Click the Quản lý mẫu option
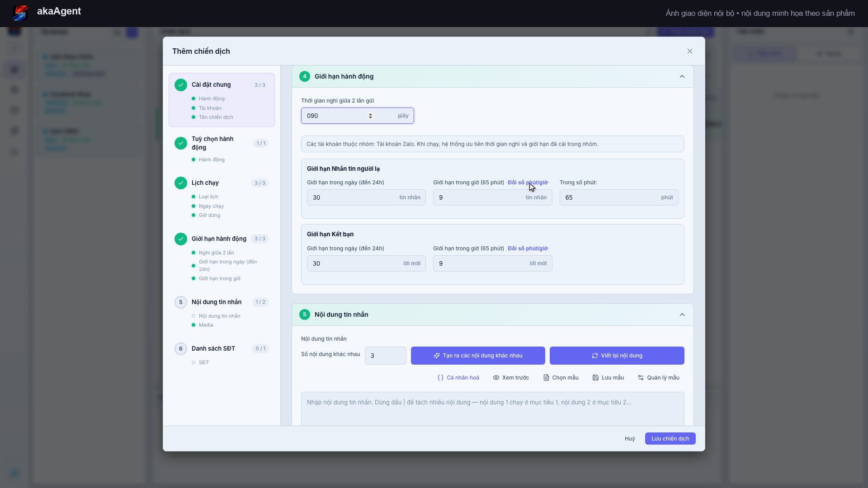The width and height of the screenshot is (868, 488). click(x=659, y=378)
